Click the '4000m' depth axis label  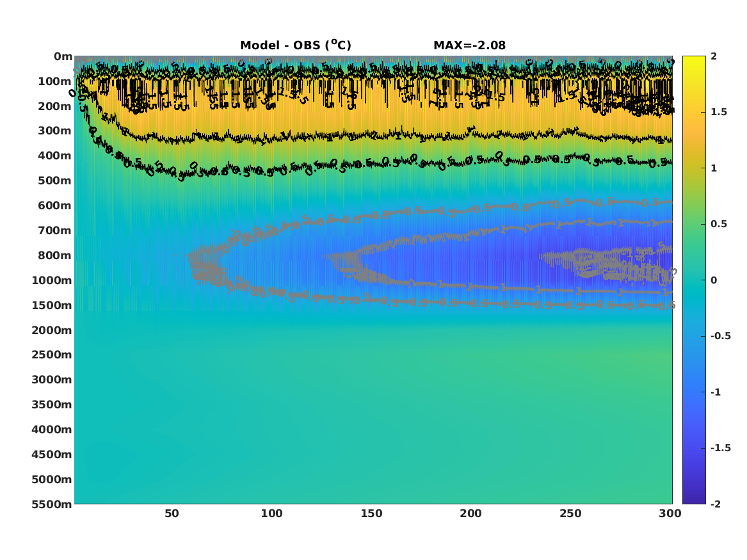click(52, 429)
